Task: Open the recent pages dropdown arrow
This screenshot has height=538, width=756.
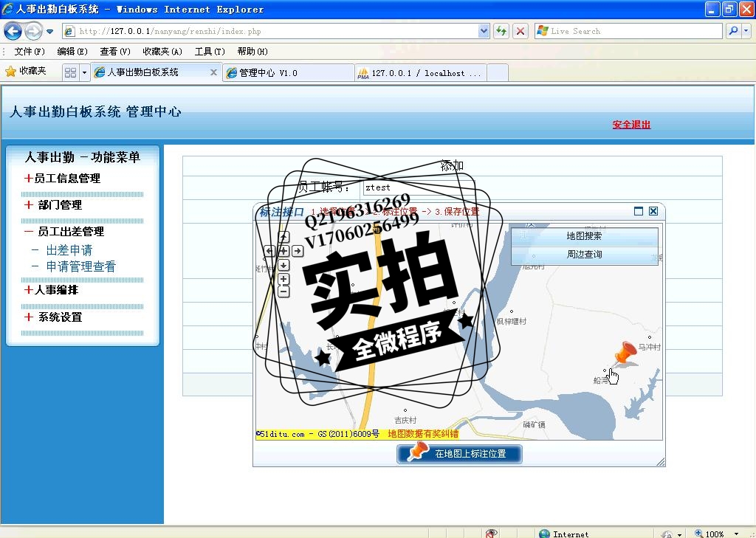Action: coord(49,32)
